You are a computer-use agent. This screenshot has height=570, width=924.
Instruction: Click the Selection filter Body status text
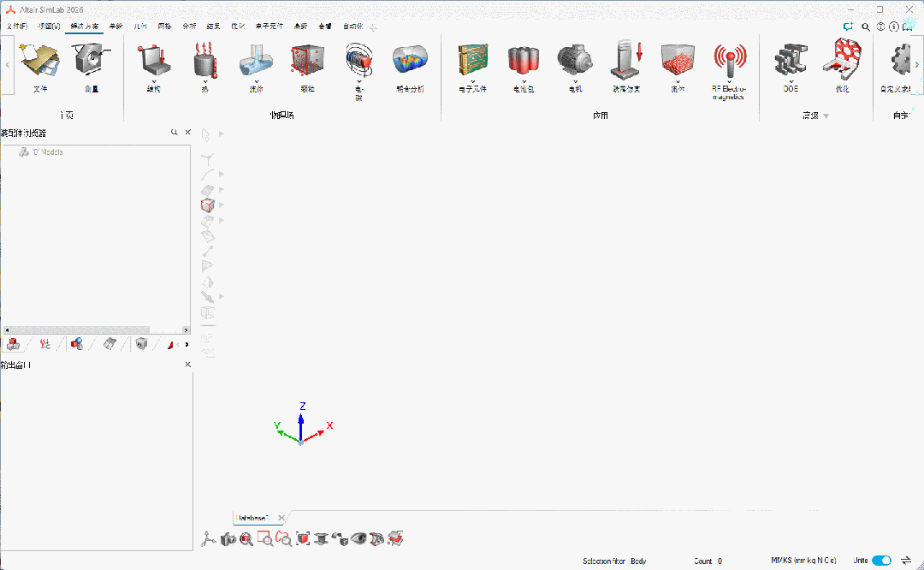click(x=614, y=561)
